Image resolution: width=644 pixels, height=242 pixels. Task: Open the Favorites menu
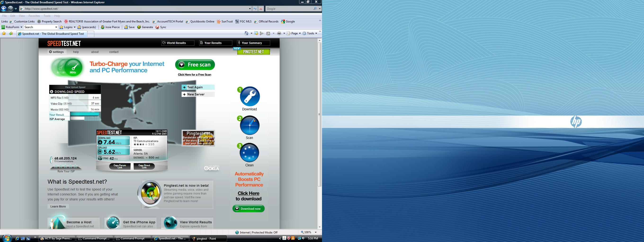(34, 16)
